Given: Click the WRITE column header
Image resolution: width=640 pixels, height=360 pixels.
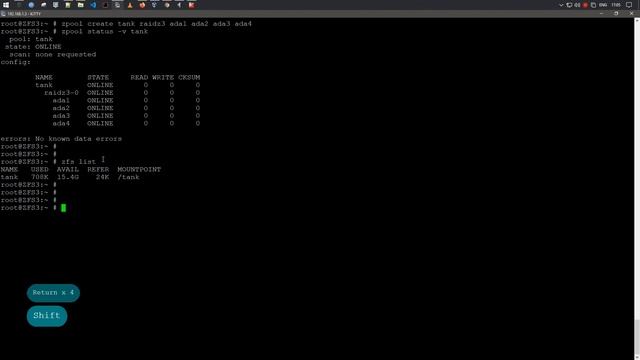Looking at the screenshot, I should coord(163,77).
